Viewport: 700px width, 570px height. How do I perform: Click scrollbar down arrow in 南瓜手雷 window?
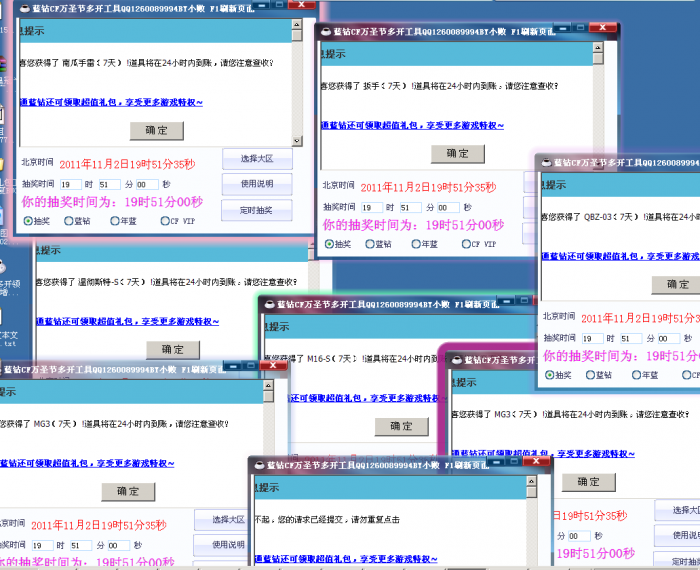(x=297, y=141)
